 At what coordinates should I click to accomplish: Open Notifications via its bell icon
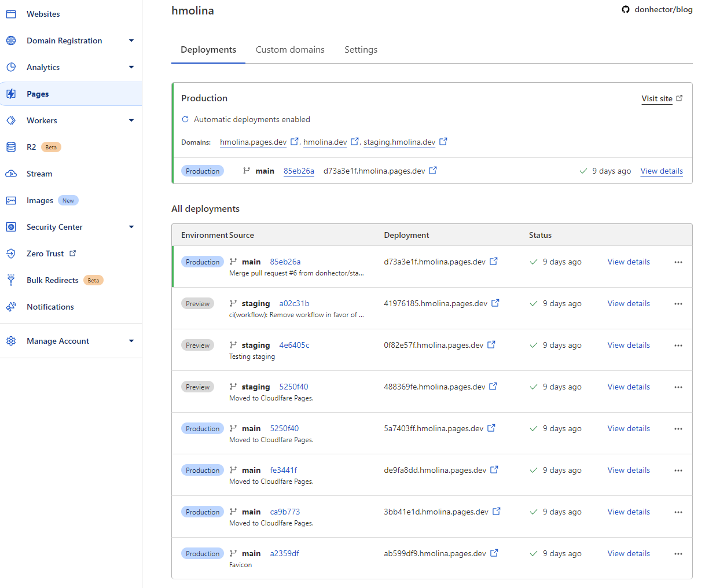coord(10,307)
